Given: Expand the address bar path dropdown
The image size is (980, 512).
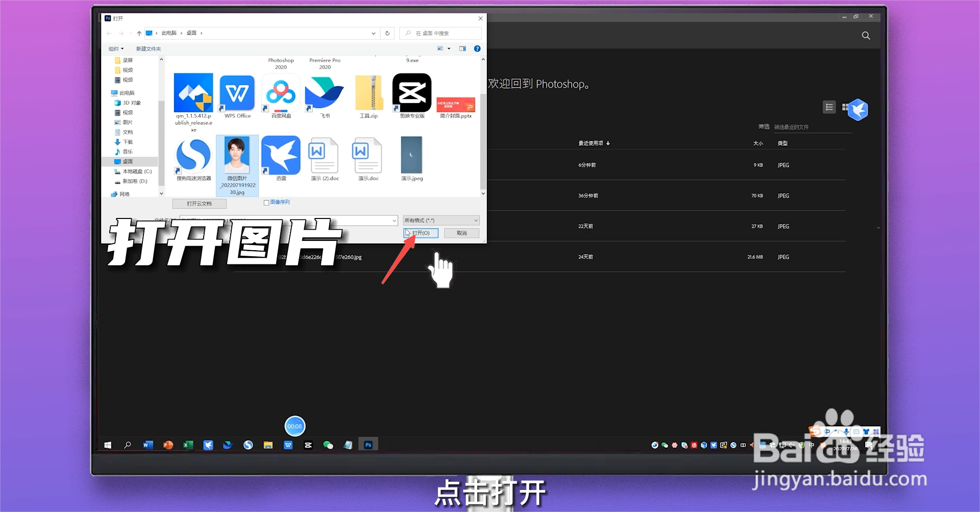Looking at the screenshot, I should click(x=374, y=33).
